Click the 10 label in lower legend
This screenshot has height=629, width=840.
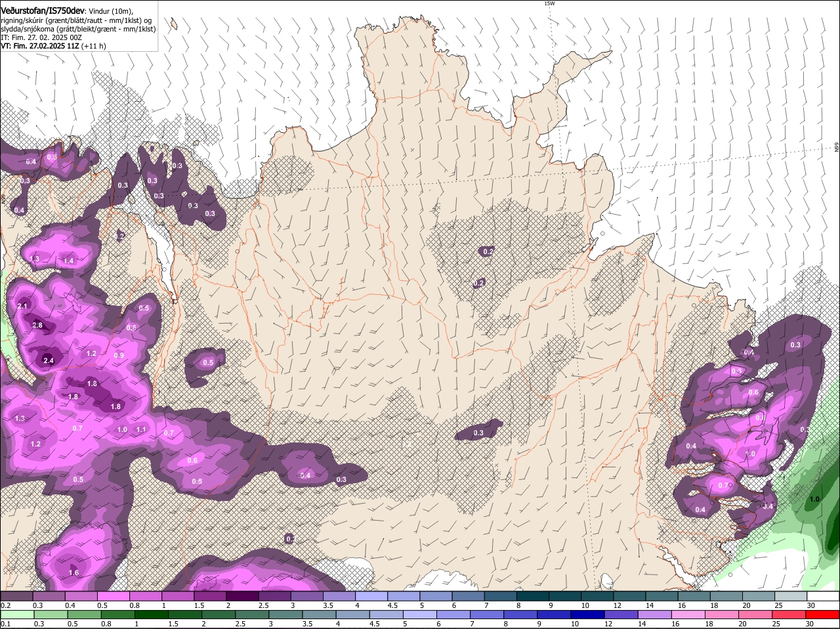[x=574, y=624]
